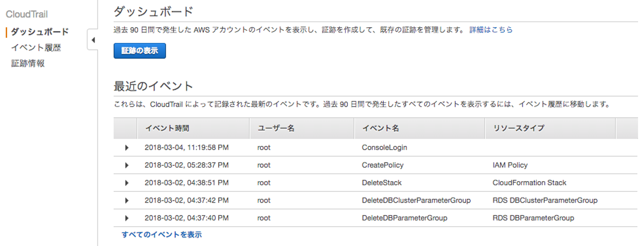
Task: Sort by イベント時間 column header
Action: [x=167, y=128]
